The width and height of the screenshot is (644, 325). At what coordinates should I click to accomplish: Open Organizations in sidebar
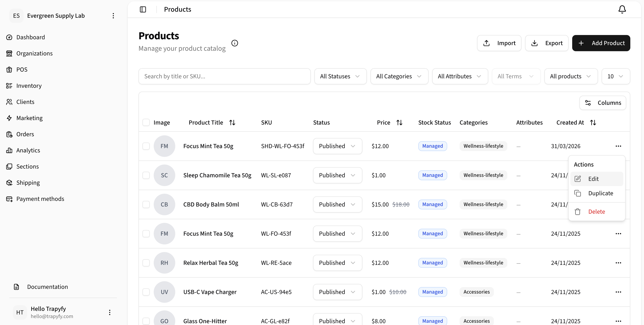click(34, 53)
